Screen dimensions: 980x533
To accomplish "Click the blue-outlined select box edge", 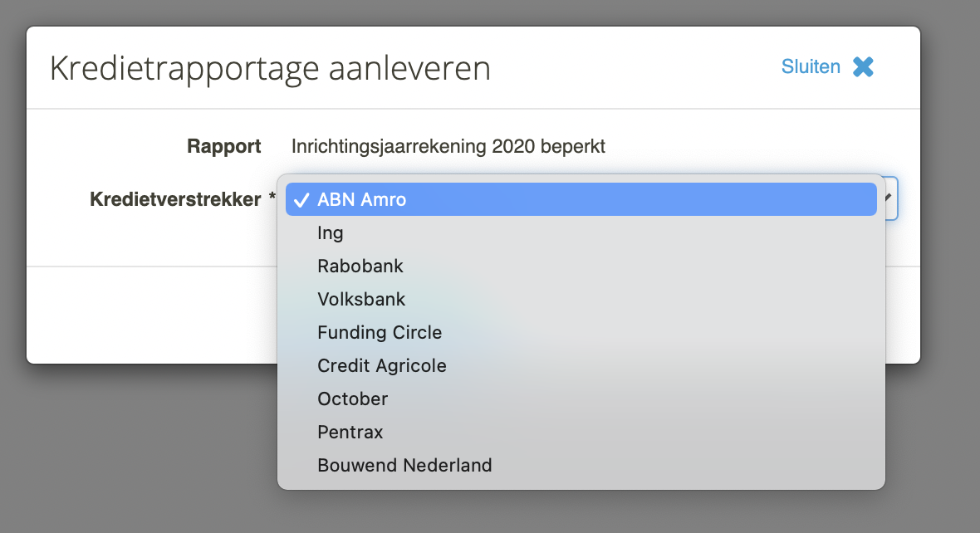I will (x=895, y=198).
